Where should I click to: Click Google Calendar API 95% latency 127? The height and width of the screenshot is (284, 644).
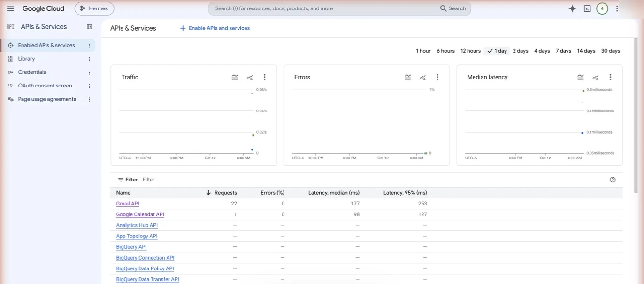click(422, 214)
